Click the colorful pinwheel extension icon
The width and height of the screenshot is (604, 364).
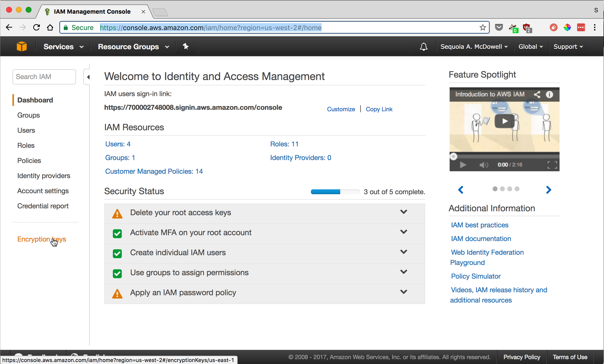point(567,27)
